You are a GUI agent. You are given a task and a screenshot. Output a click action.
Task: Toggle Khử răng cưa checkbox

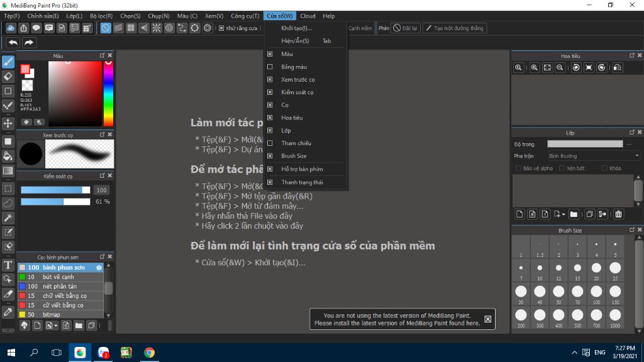221,28
